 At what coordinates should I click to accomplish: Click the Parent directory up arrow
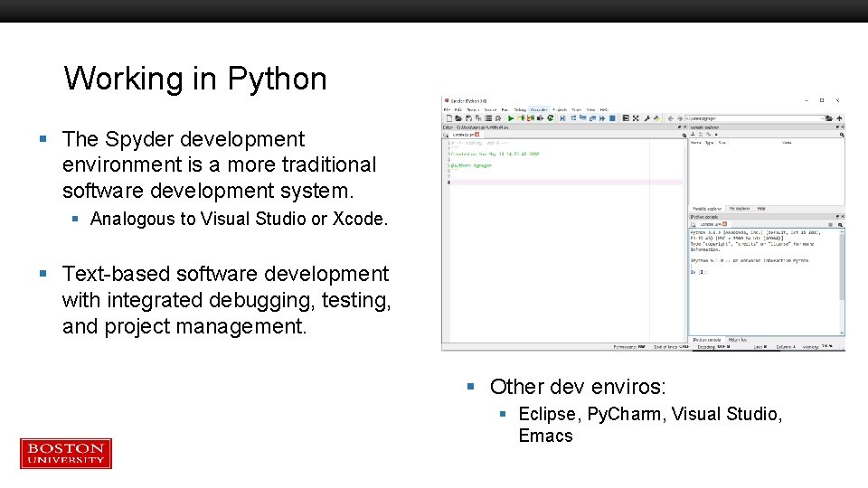(x=839, y=118)
